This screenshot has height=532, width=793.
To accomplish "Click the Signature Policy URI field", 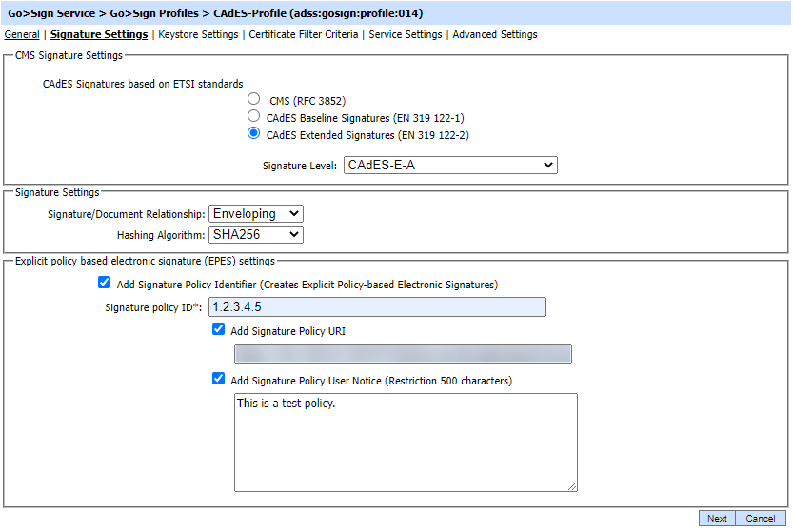I will pos(403,354).
